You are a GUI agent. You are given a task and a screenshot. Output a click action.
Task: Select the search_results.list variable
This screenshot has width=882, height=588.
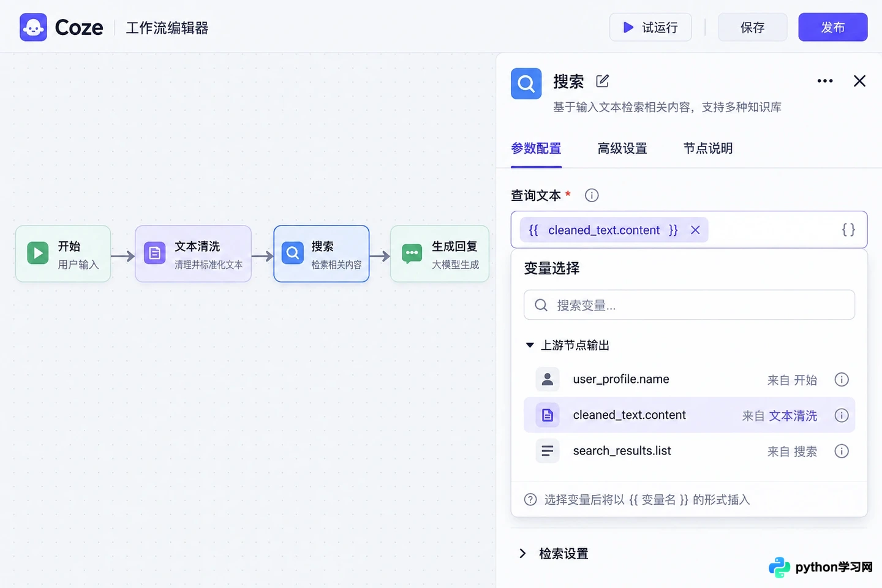click(x=689, y=451)
